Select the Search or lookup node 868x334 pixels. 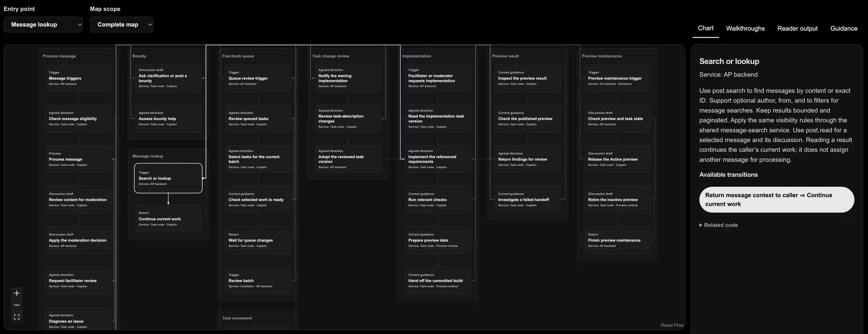[168, 178]
